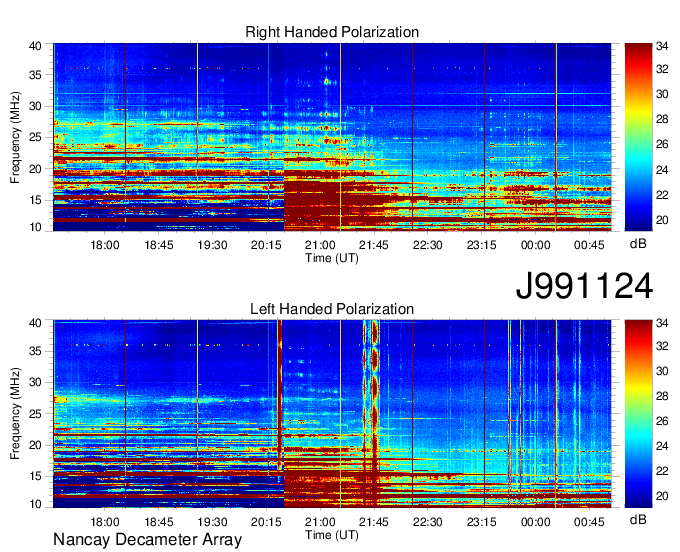Click the 28 value on Right Handed colorbar
The image size is (680, 552).
(662, 119)
